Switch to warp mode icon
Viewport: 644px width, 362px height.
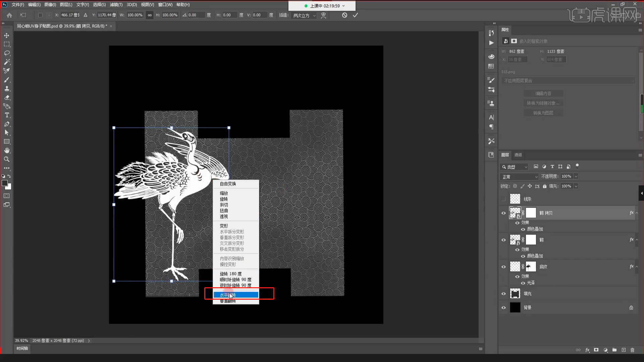323,15
